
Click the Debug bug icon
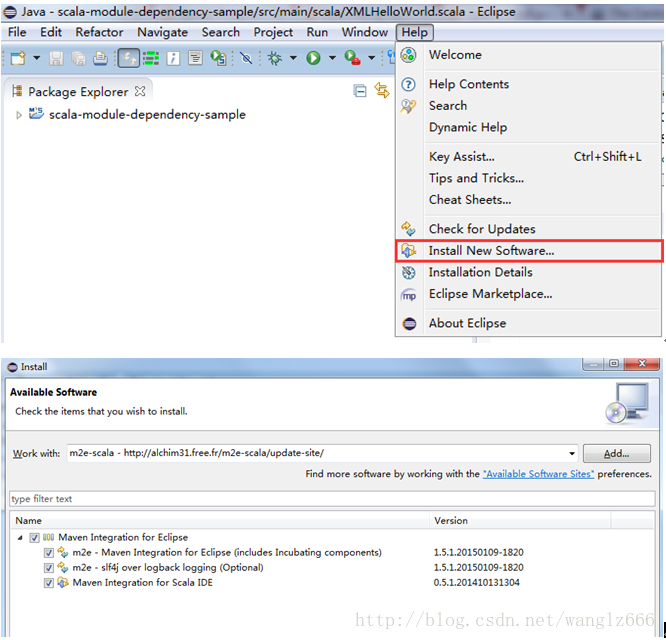pos(274,58)
